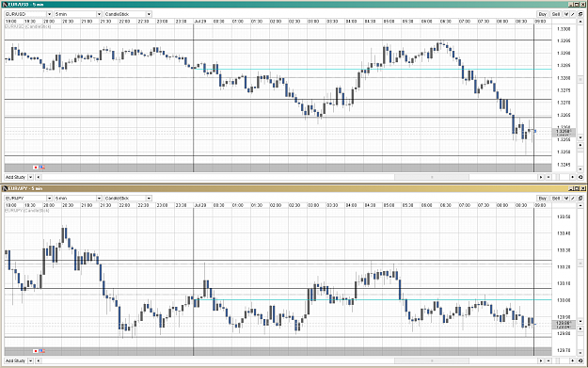Click the current price label on EUR/USD price axis
The image size is (588, 368).
564,132
